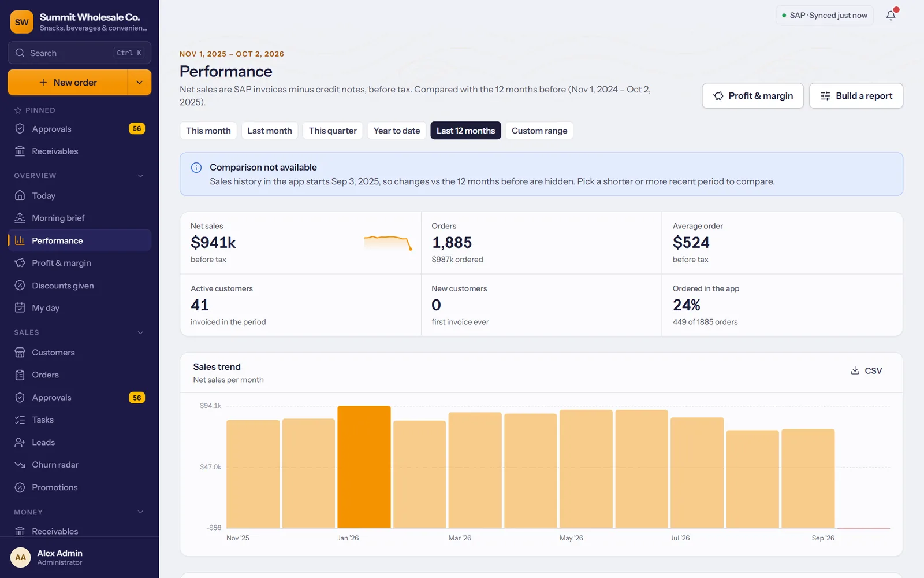
Task: Click the Nov '25 sales bar
Action: (x=253, y=474)
